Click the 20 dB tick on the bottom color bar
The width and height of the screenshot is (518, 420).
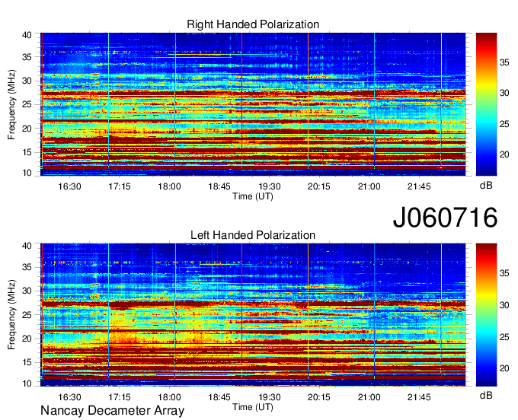click(504, 368)
